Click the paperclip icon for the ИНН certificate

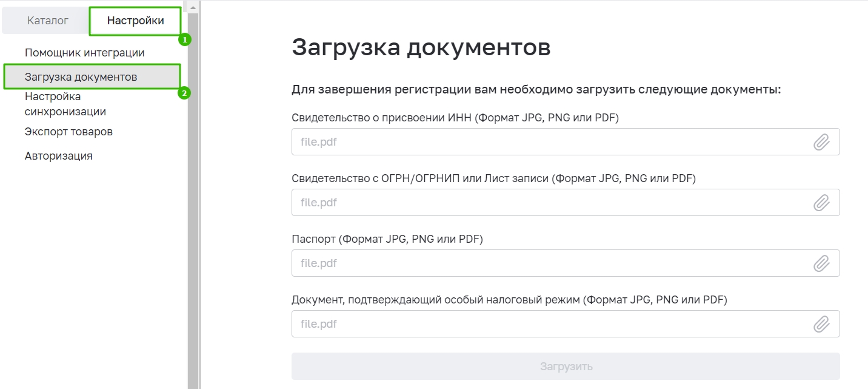[821, 142]
